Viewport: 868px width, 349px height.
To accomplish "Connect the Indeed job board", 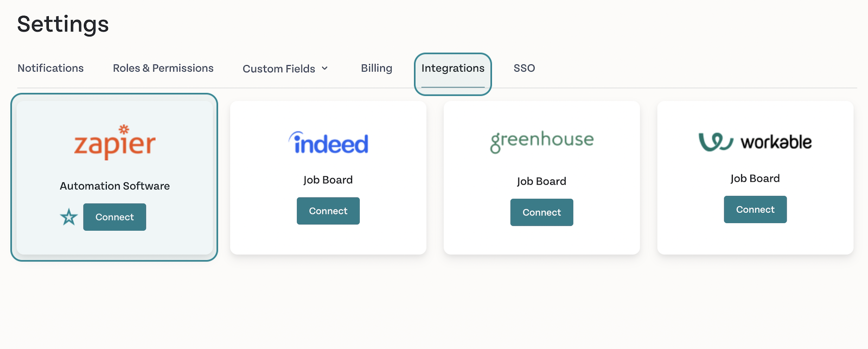I will click(328, 211).
